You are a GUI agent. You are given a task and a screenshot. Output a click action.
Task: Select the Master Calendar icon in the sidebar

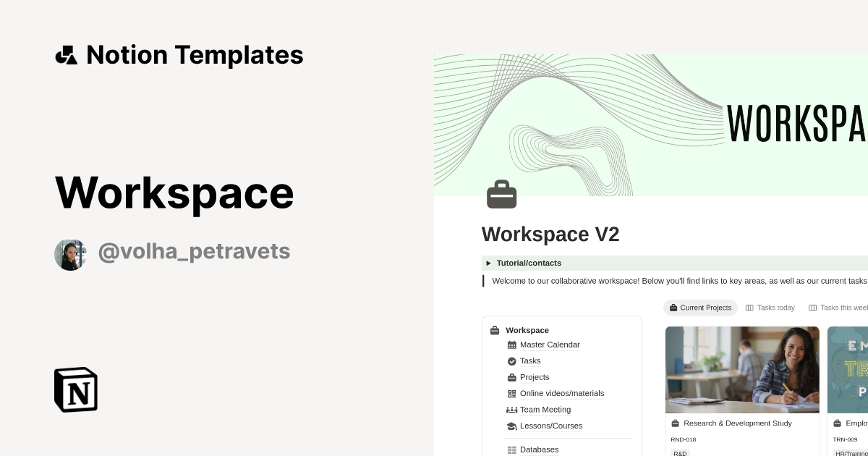click(x=512, y=345)
